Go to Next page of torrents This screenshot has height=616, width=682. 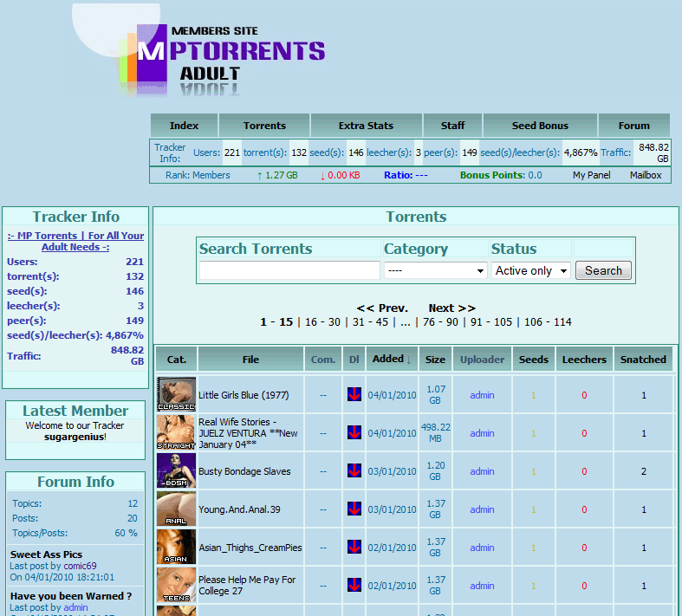click(x=451, y=308)
